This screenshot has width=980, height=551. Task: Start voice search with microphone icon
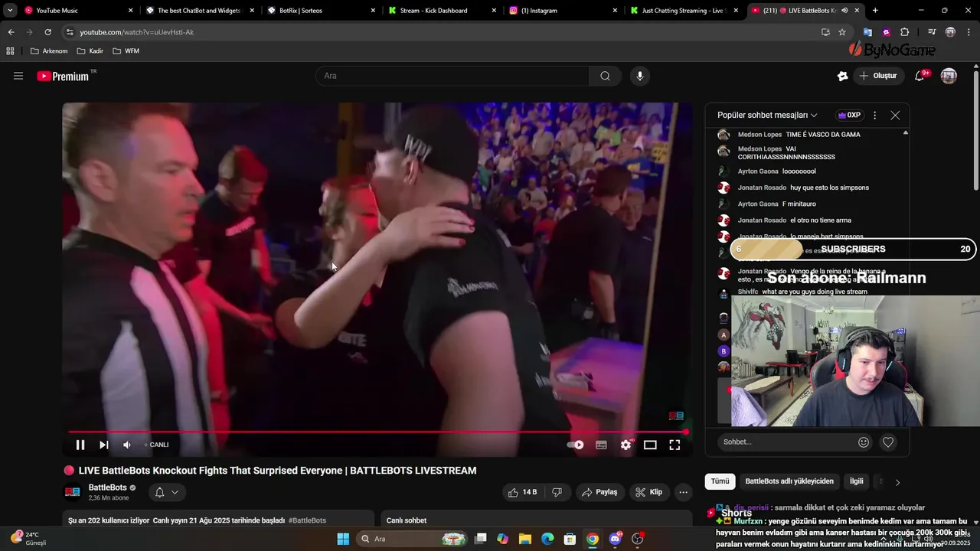point(639,76)
